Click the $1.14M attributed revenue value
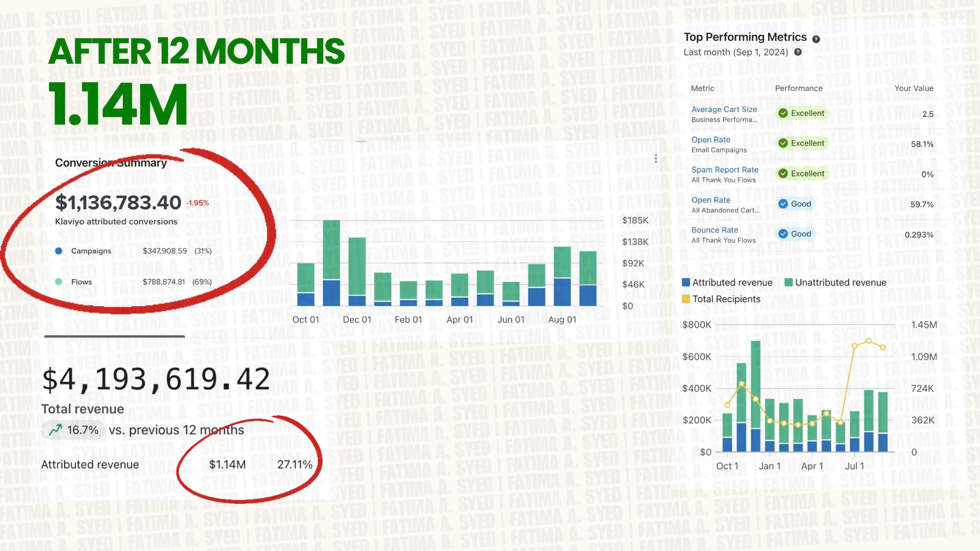Viewport: 980px width, 551px height. 227,464
